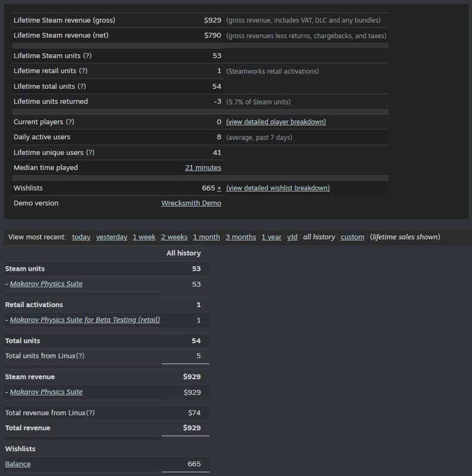
Task: Click the plus sign next to Wishlists 665
Action: (x=219, y=189)
